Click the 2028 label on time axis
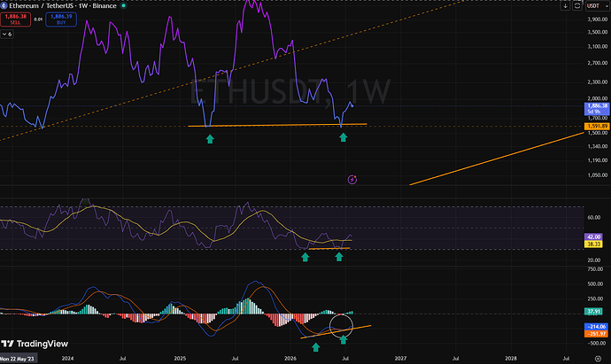 coord(511,358)
